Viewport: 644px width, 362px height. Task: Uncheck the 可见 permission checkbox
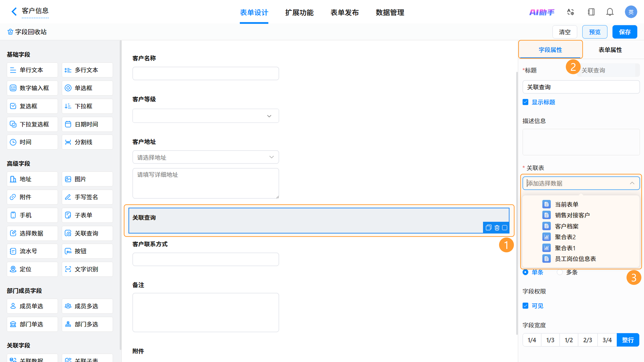(x=525, y=306)
